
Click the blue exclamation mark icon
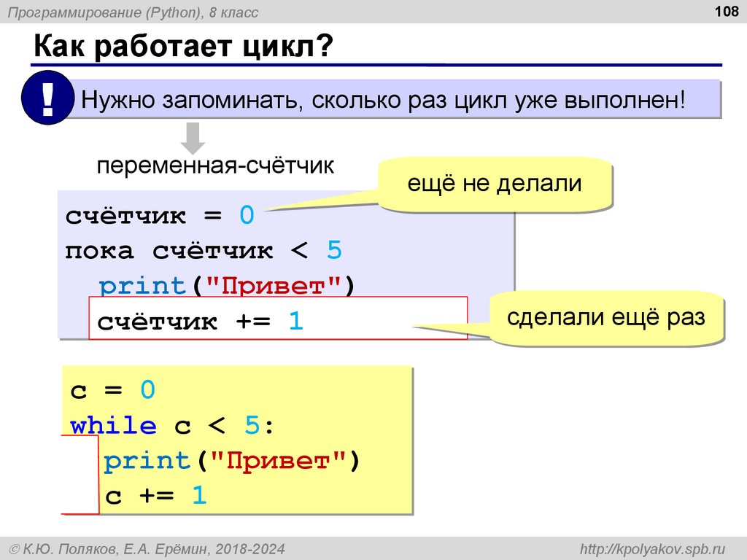click(47, 98)
